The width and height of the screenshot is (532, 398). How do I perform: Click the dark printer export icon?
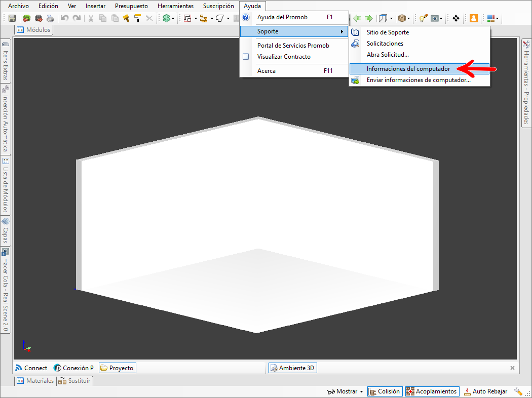click(39, 18)
